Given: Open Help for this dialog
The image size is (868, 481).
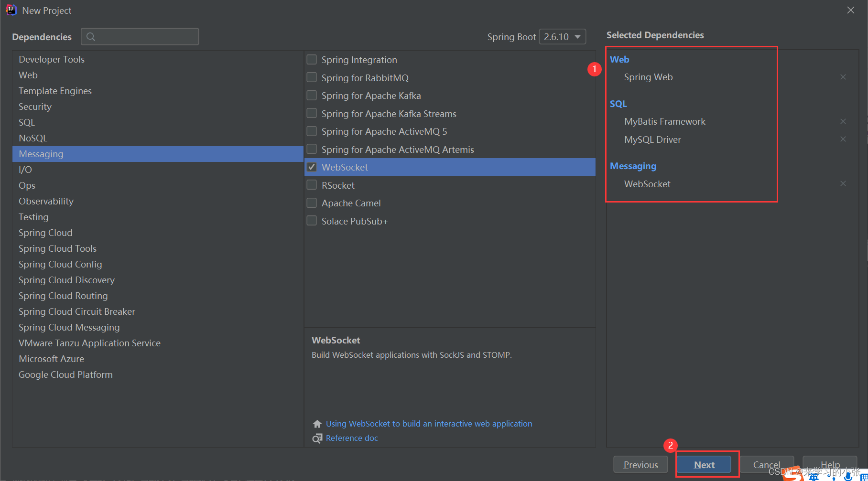Looking at the screenshot, I should coord(830,465).
